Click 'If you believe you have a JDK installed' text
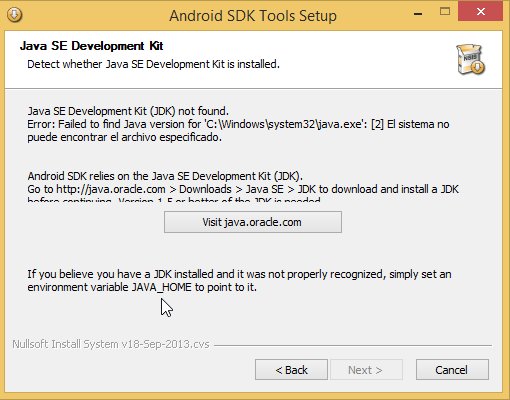The height and width of the screenshot is (400, 510). click(x=239, y=274)
